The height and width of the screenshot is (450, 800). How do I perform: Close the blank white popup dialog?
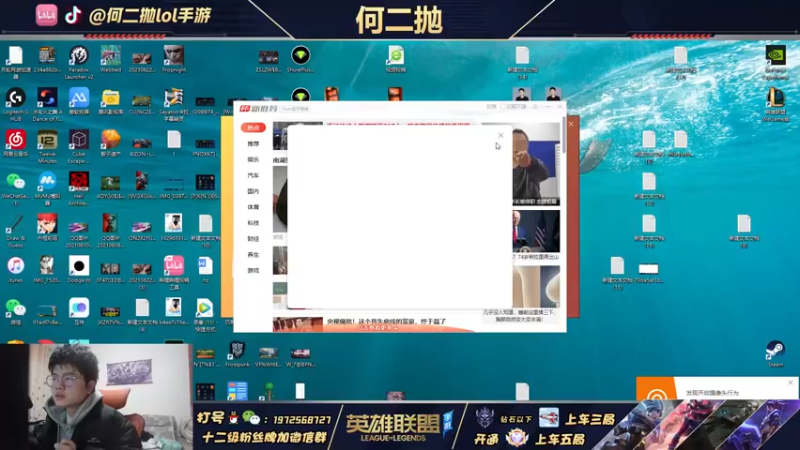coord(501,135)
